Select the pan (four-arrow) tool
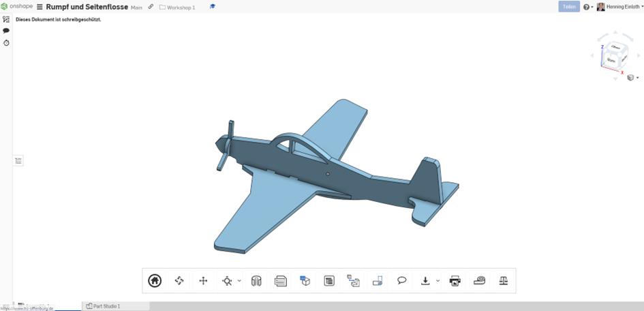644x311 pixels. pyautogui.click(x=203, y=280)
